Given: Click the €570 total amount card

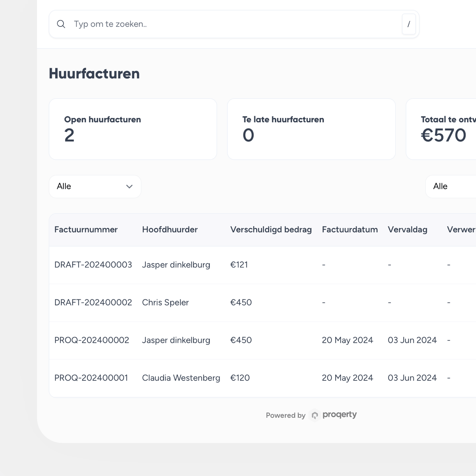Looking at the screenshot, I should click(441, 129).
